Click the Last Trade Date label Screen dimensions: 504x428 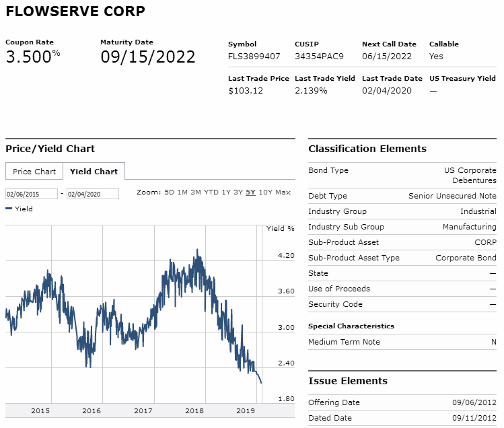coord(392,79)
